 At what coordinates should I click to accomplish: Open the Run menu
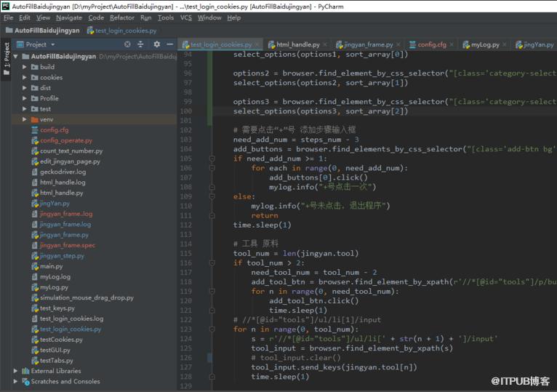pyautogui.click(x=145, y=17)
